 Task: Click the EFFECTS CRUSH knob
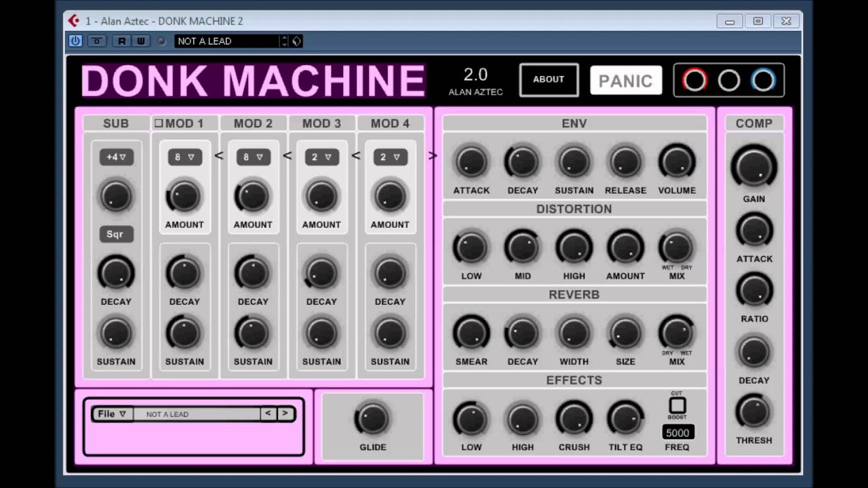pos(574,419)
